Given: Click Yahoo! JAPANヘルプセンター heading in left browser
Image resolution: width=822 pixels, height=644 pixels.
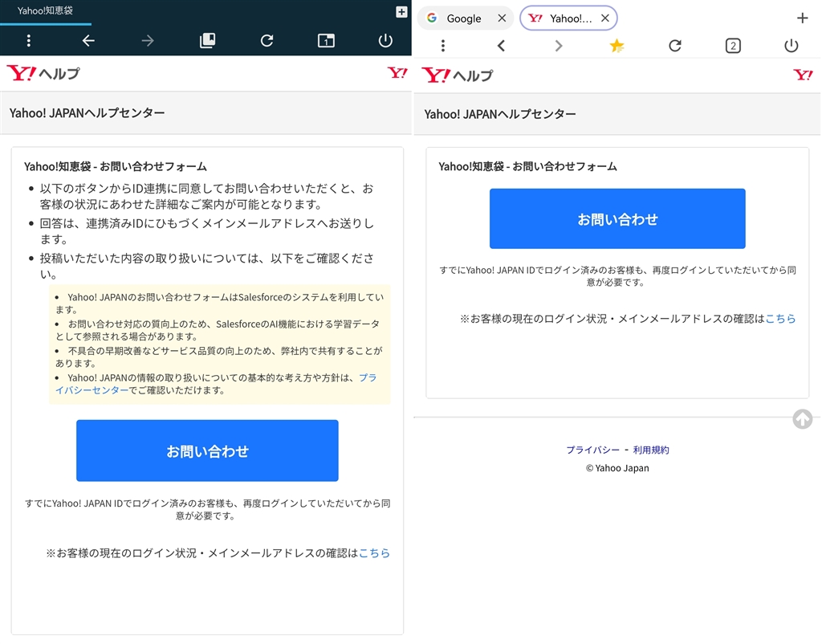Looking at the screenshot, I should [x=87, y=112].
